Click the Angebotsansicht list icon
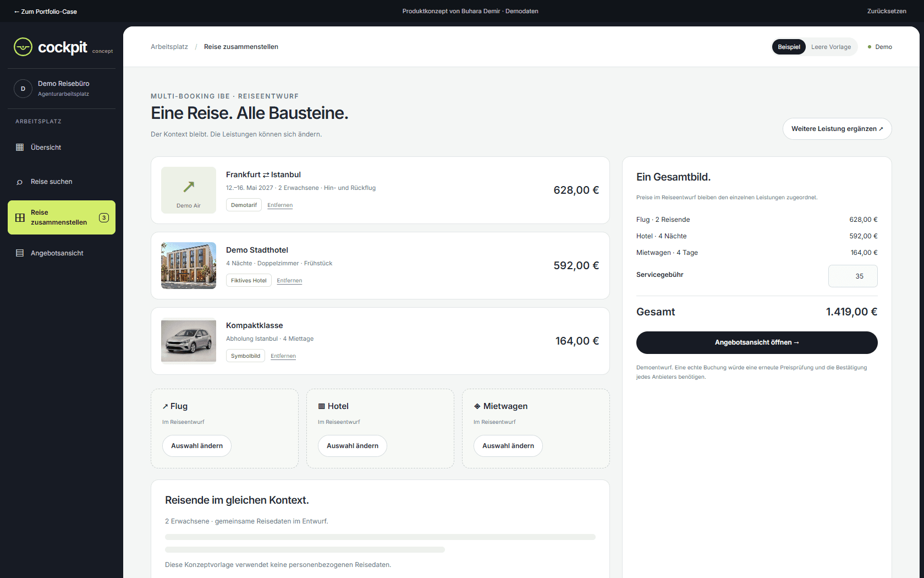 click(20, 253)
